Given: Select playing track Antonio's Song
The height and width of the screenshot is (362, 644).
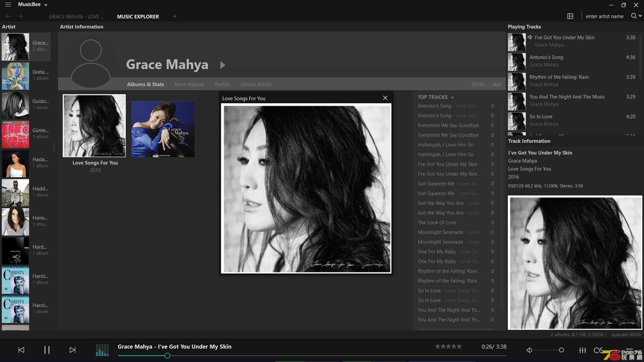Looking at the screenshot, I should (572, 61).
